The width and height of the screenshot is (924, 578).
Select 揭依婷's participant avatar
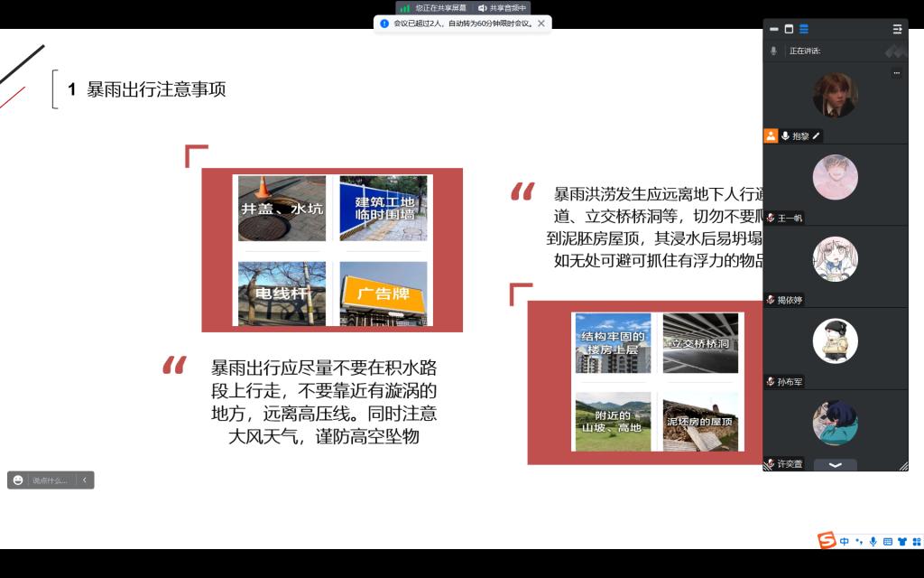tap(835, 259)
